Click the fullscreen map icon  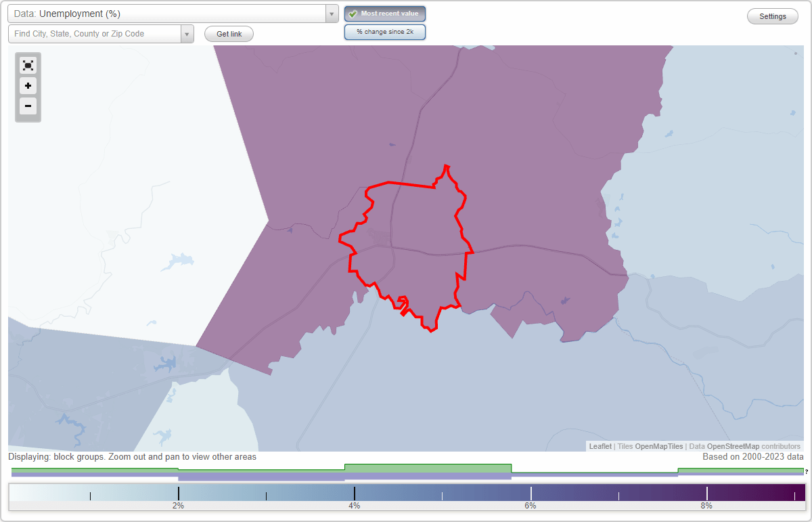pyautogui.click(x=28, y=65)
